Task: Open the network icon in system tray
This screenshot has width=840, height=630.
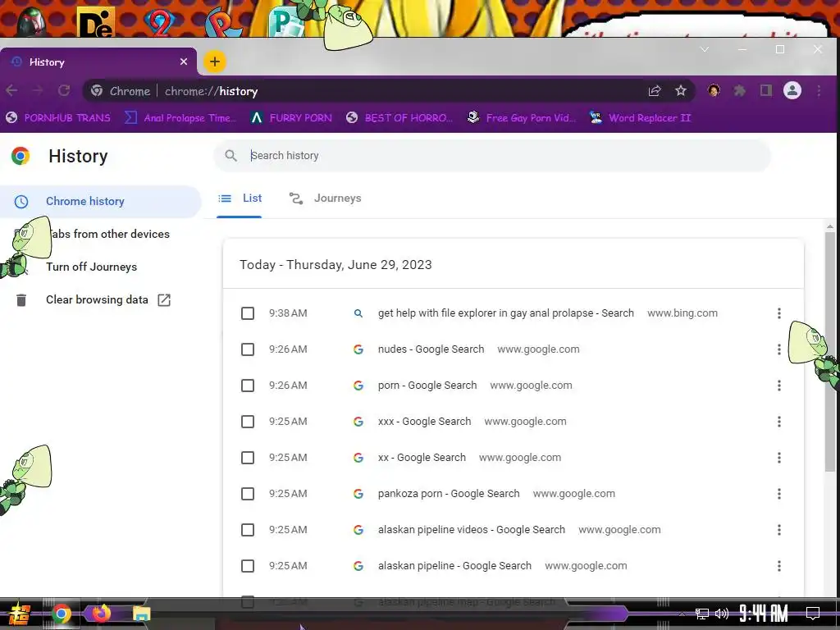Action: click(x=702, y=614)
